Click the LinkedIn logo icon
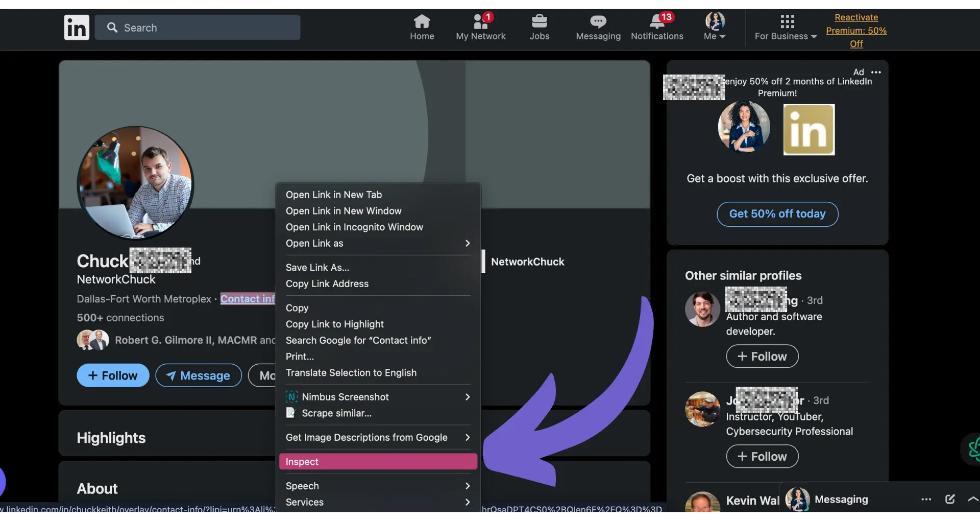The width and height of the screenshot is (980, 521). click(x=77, y=27)
